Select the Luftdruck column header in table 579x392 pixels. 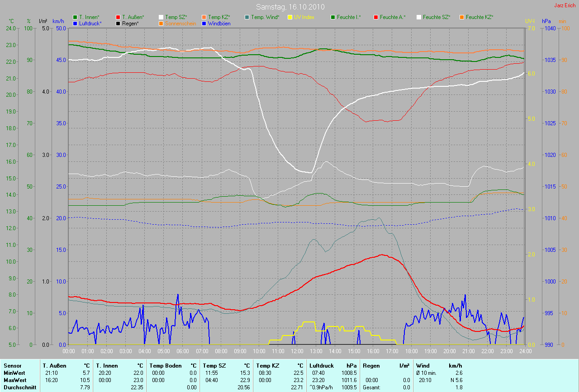click(321, 365)
